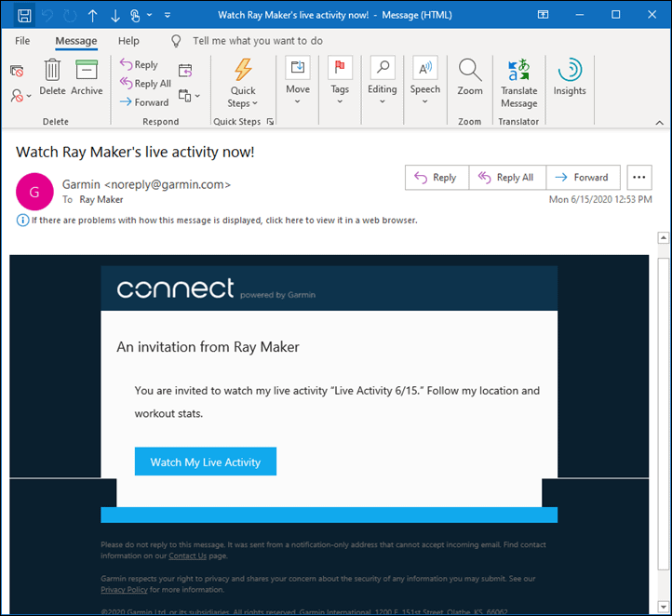
Task: Open the Speech dropdown
Action: 425,81
